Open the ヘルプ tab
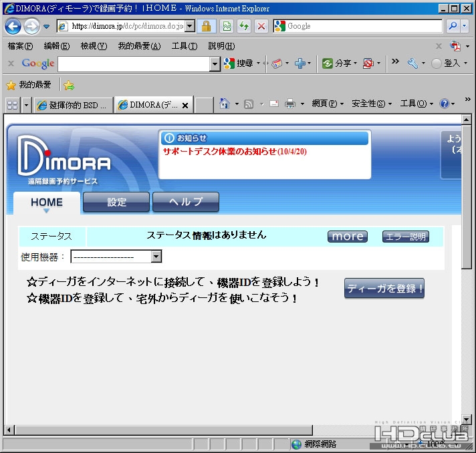 186,202
